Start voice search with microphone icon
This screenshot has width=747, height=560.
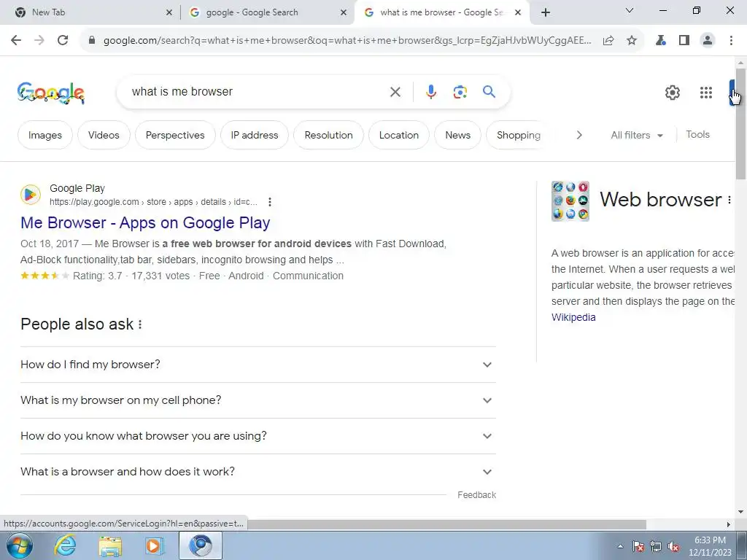point(430,92)
